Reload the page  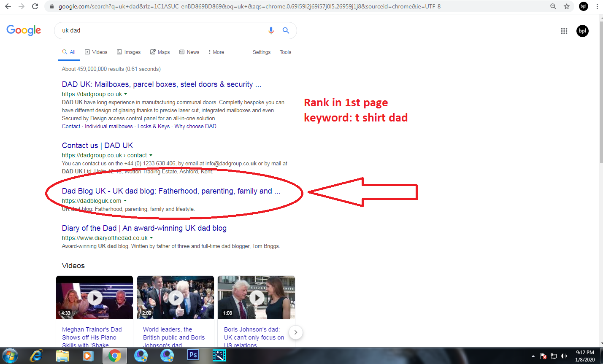tap(35, 6)
